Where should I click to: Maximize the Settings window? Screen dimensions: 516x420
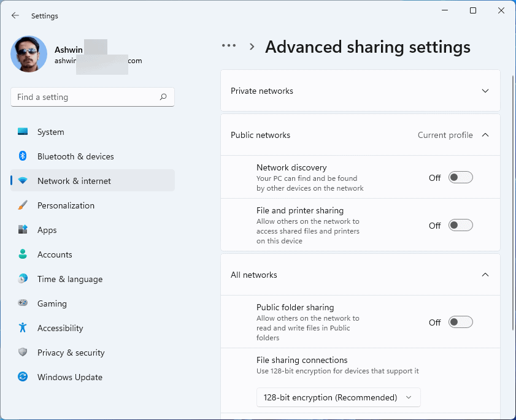(x=473, y=10)
